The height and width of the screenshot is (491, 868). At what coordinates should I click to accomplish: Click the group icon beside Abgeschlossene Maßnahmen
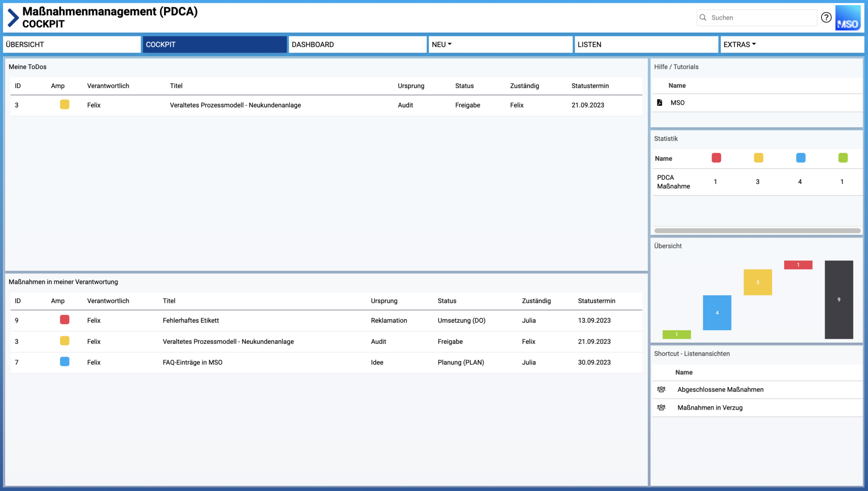point(661,389)
